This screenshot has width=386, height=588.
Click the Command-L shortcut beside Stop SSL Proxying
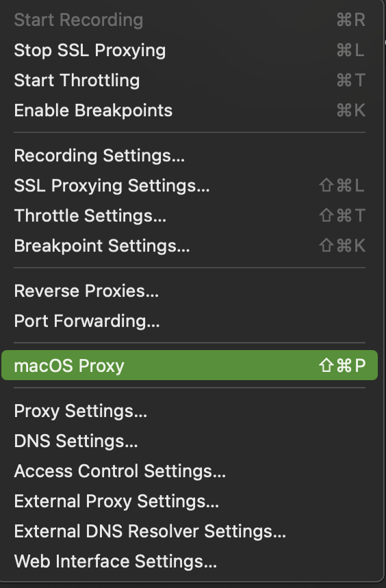coord(350,50)
